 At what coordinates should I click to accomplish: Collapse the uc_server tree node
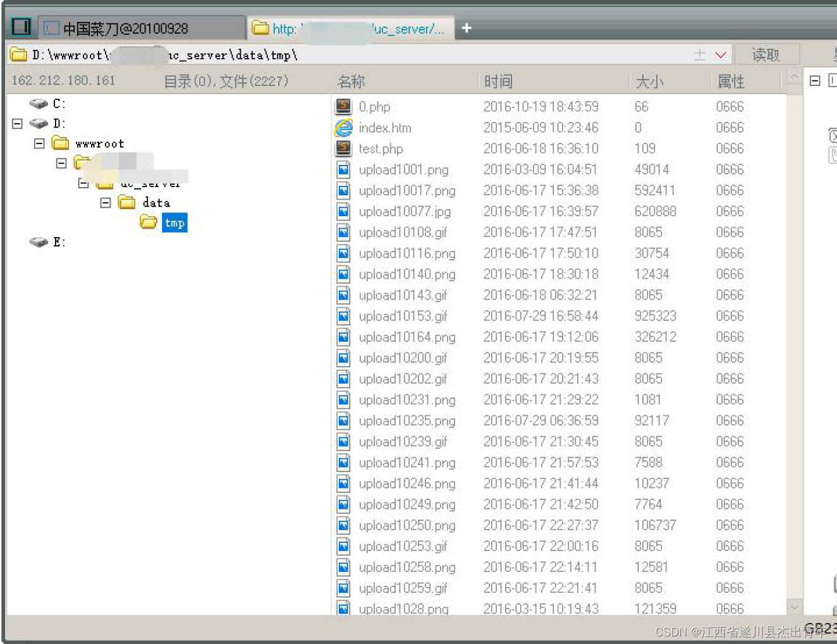click(x=83, y=183)
